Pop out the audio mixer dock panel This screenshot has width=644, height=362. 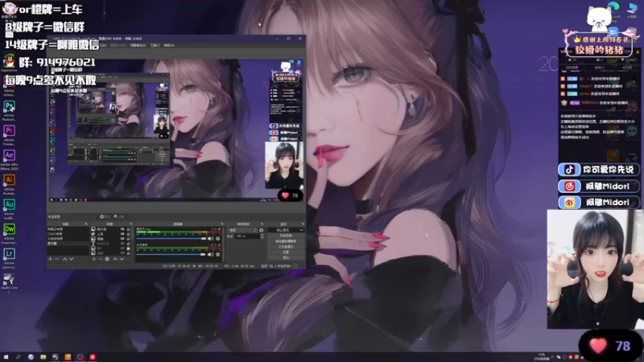[222, 224]
